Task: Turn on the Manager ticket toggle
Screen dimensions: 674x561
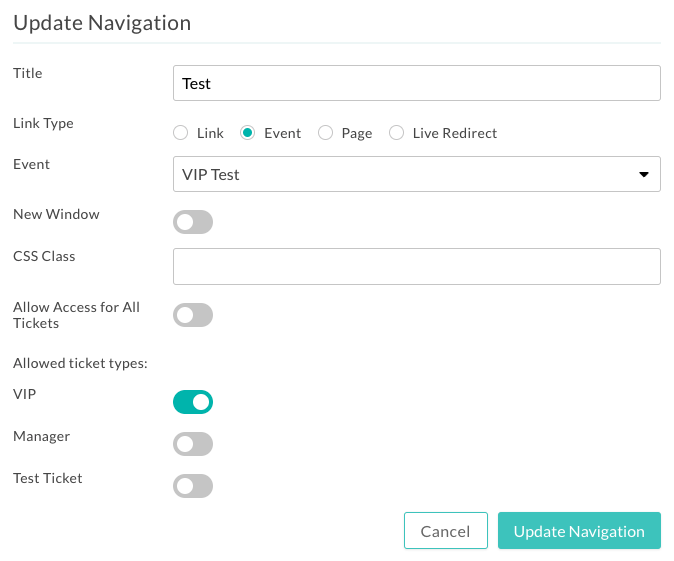Action: coord(193,444)
